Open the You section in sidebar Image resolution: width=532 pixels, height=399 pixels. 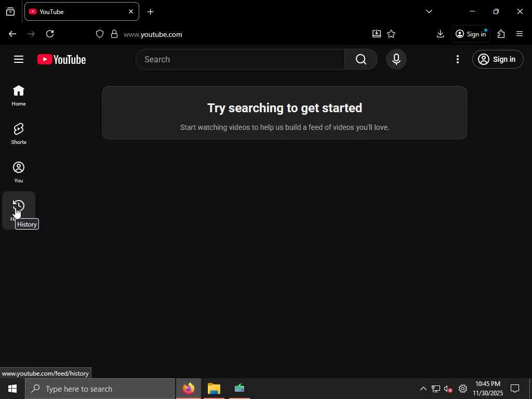(19, 172)
